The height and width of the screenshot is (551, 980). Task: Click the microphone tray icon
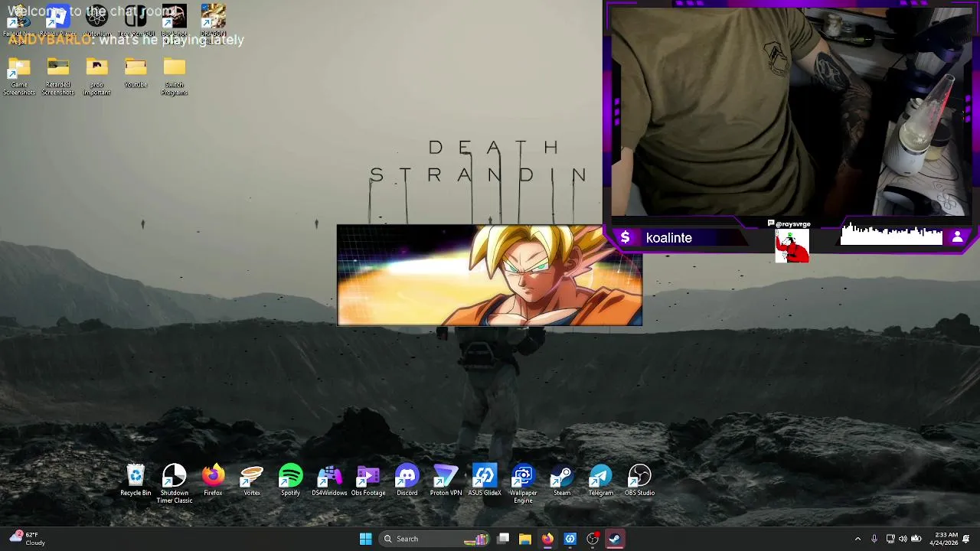tap(874, 539)
